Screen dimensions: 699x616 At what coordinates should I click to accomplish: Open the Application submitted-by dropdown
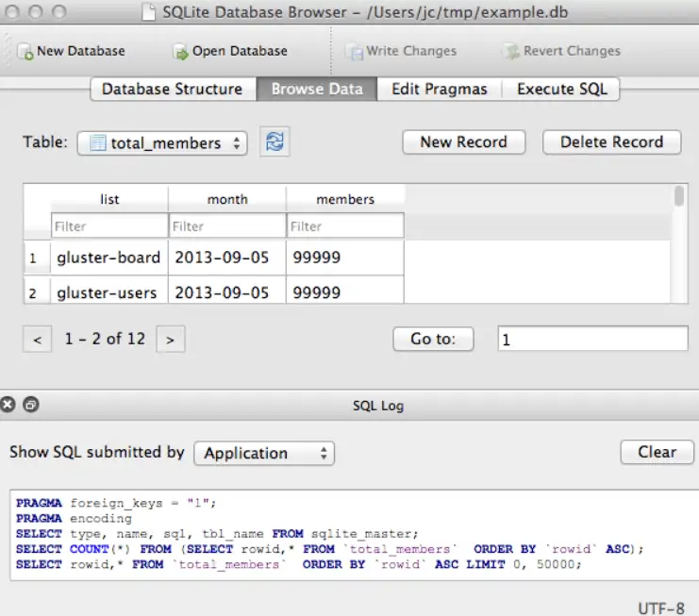click(264, 454)
